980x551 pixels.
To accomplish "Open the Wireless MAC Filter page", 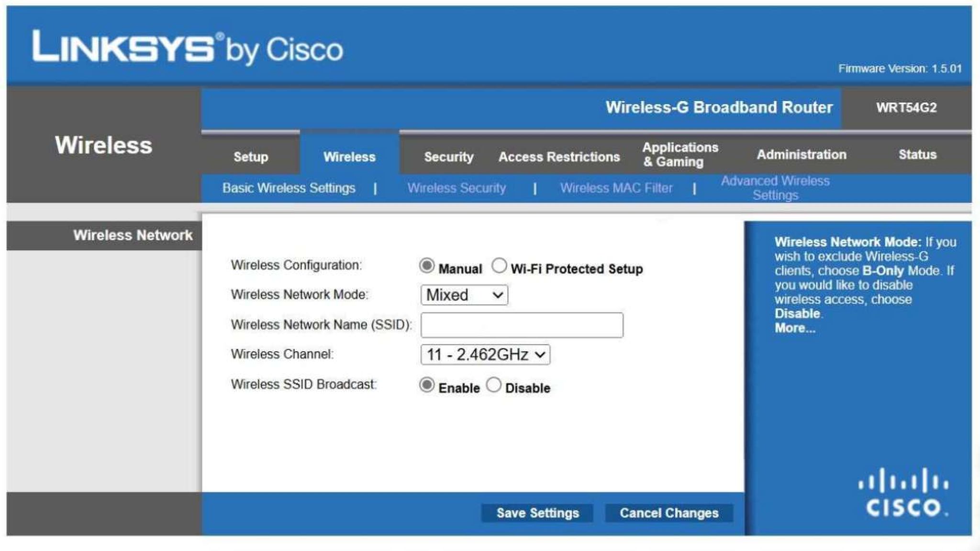I will 617,188.
